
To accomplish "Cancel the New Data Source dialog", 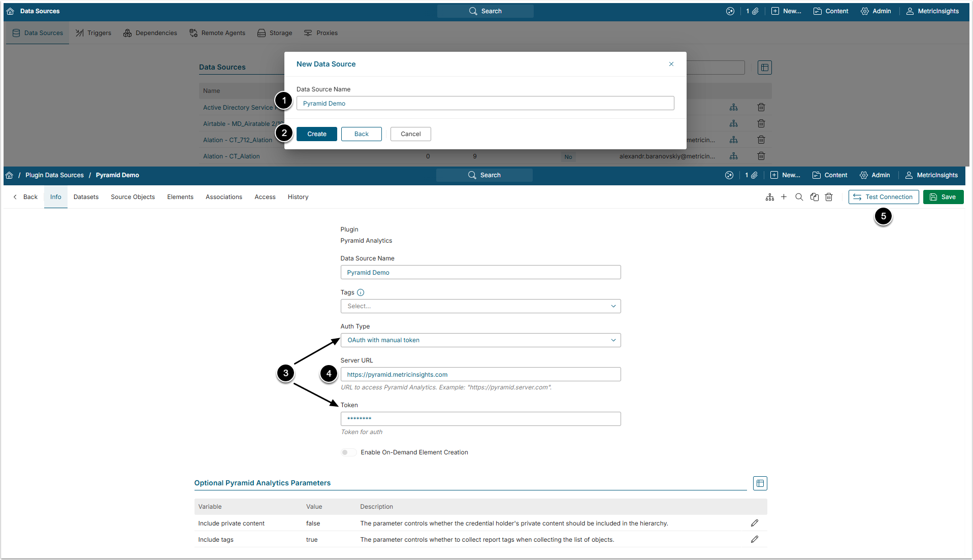I will point(411,134).
